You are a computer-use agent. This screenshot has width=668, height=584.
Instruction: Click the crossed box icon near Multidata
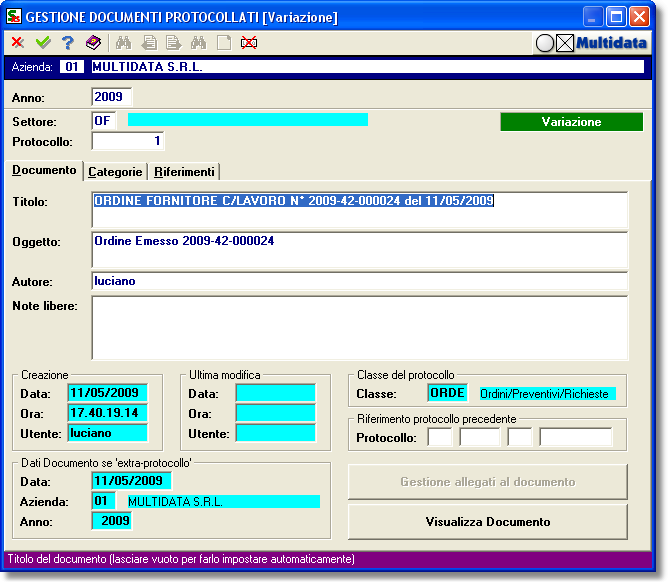click(x=565, y=43)
